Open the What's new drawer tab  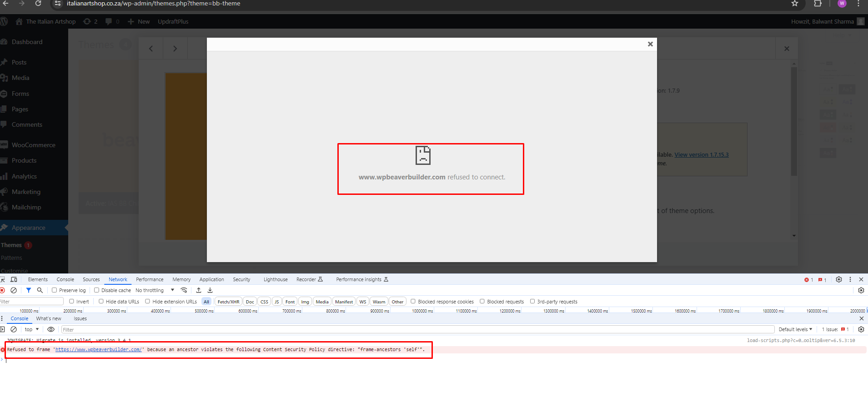[49, 318]
